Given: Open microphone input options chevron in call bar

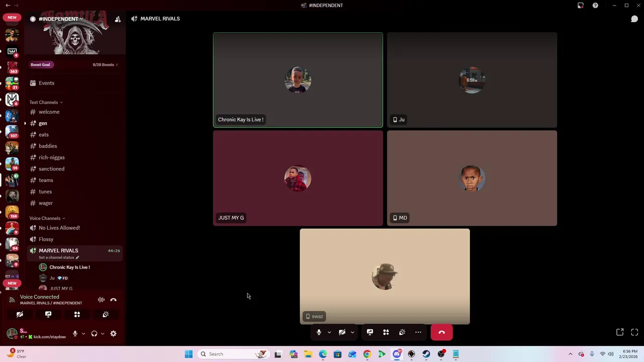Looking at the screenshot, I should 329,332.
